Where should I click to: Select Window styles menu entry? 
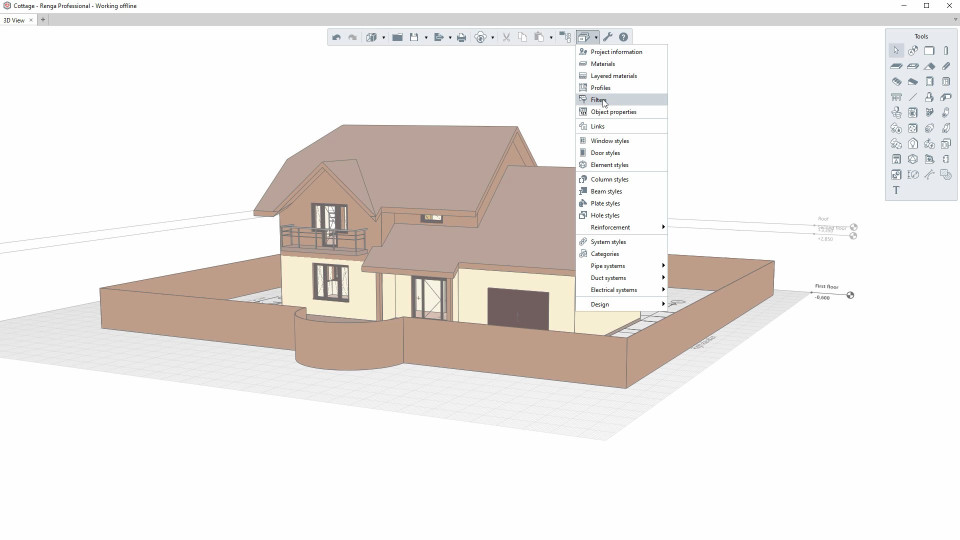610,141
